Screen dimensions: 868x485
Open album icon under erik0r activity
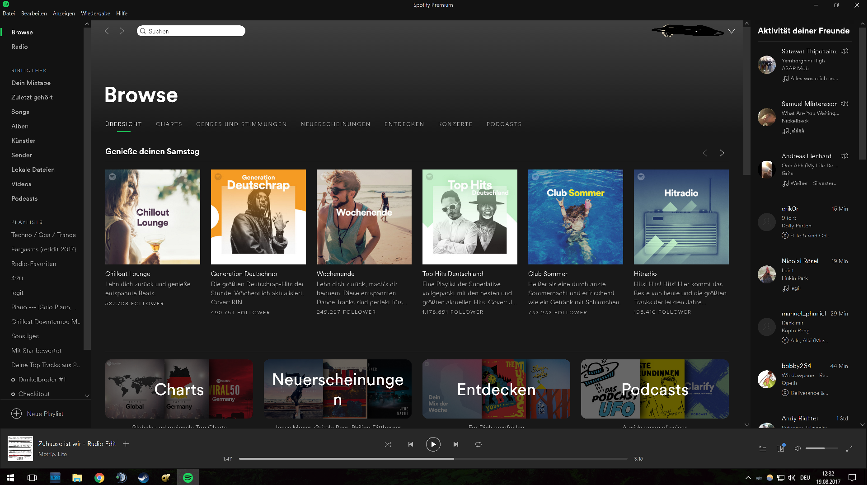point(785,235)
